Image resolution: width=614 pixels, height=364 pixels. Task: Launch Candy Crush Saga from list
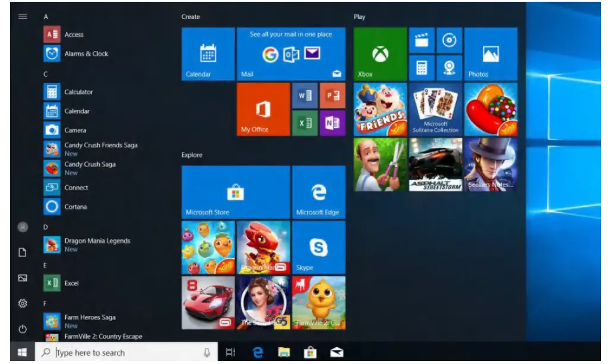click(x=90, y=168)
